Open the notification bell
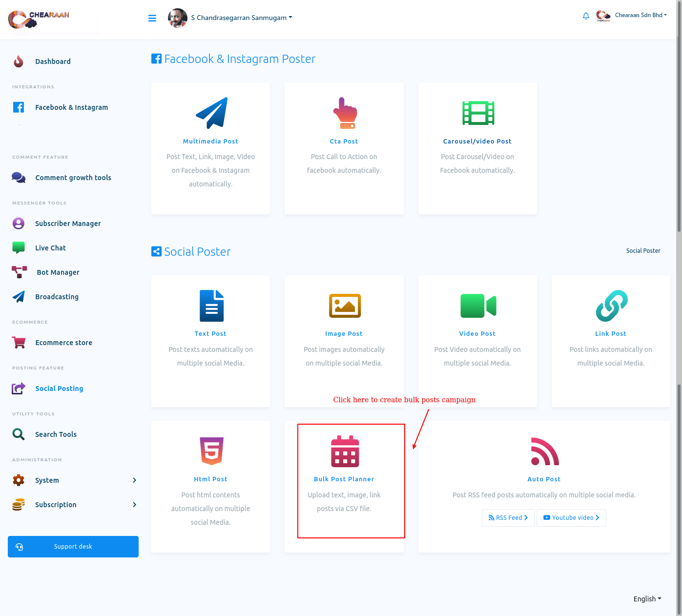682x616 pixels. (586, 16)
